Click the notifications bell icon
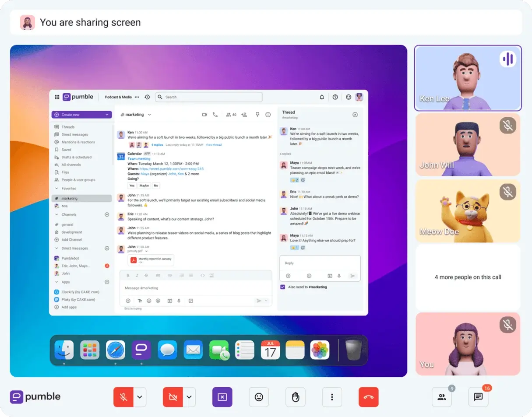This screenshot has height=417, width=532. click(x=322, y=97)
